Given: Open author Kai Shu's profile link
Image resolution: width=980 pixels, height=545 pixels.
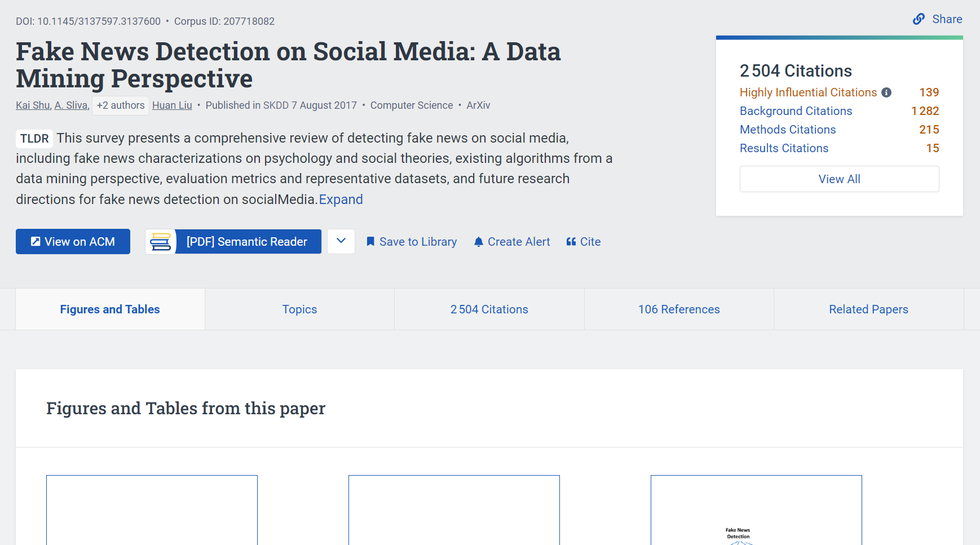Looking at the screenshot, I should pos(33,105).
